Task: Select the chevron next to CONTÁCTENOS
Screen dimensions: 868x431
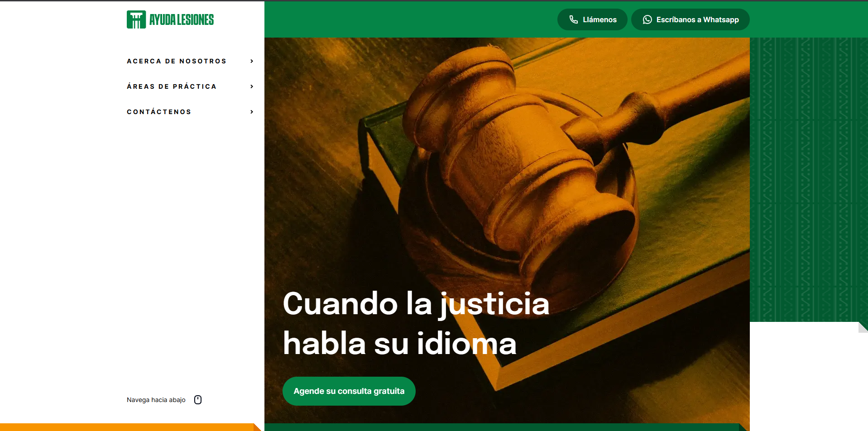Action: point(252,112)
